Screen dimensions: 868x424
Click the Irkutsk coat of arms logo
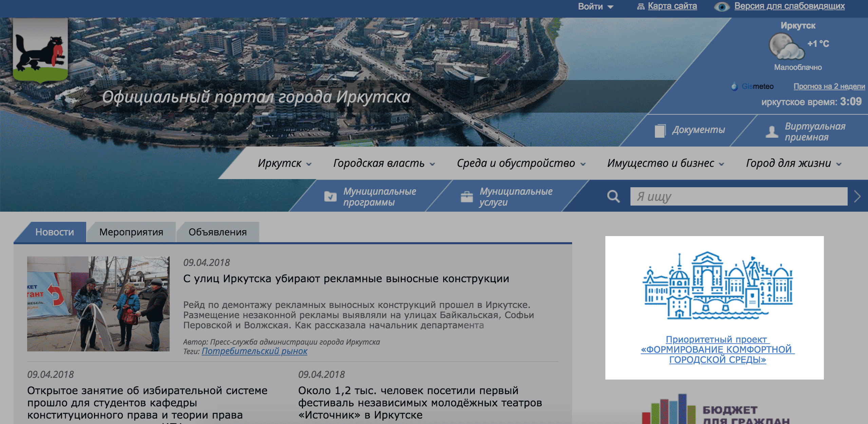click(40, 51)
